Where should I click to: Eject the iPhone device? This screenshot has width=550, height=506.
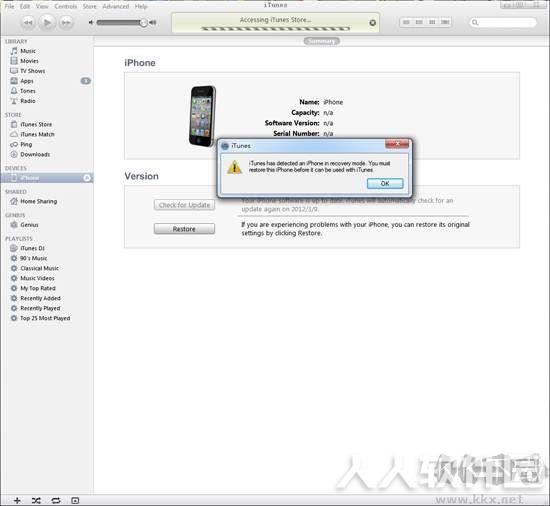[x=87, y=178]
